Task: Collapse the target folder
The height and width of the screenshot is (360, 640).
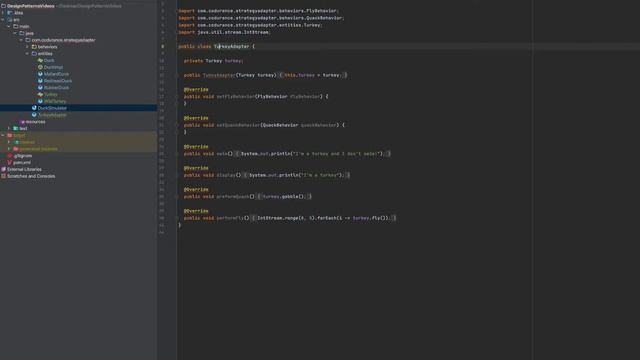Action: pyautogui.click(x=3, y=136)
